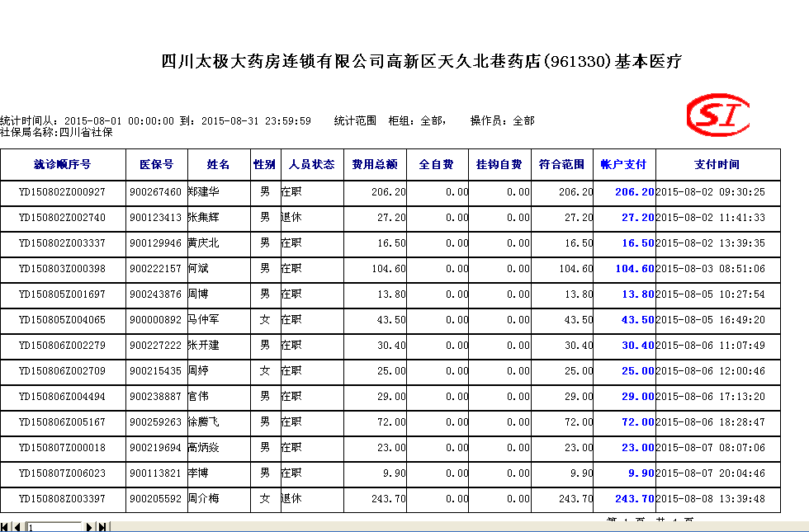Image resolution: width=809 pixels, height=532 pixels.
Task: Click insurance number 900222157
Action: (156, 269)
